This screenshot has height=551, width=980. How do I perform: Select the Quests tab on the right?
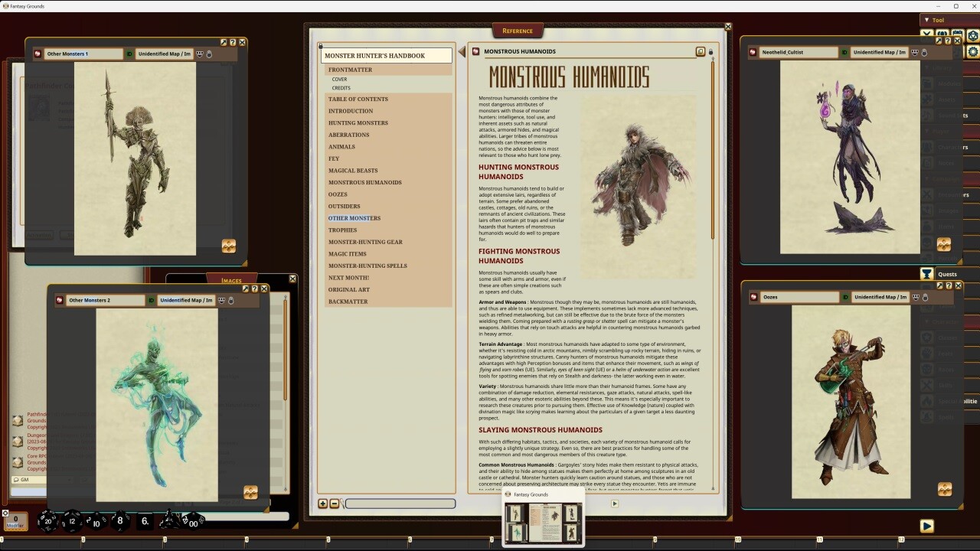pyautogui.click(x=947, y=273)
